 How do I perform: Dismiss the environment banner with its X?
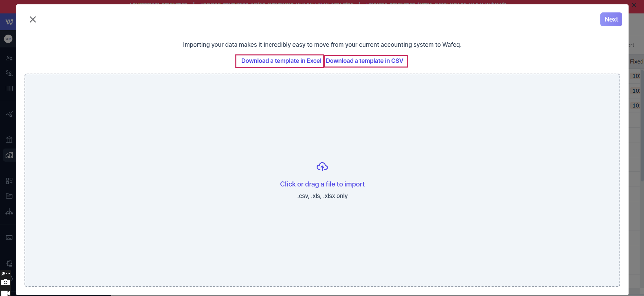coord(634,5)
